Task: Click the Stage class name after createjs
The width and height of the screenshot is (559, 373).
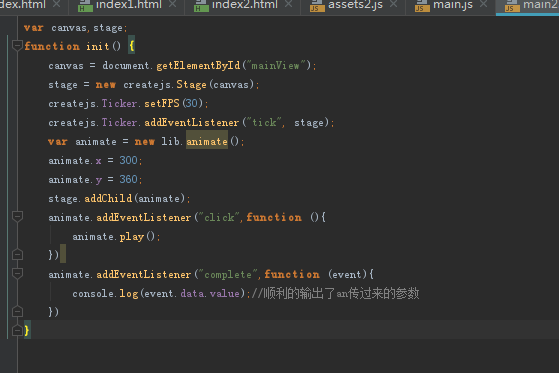Action: click(191, 85)
